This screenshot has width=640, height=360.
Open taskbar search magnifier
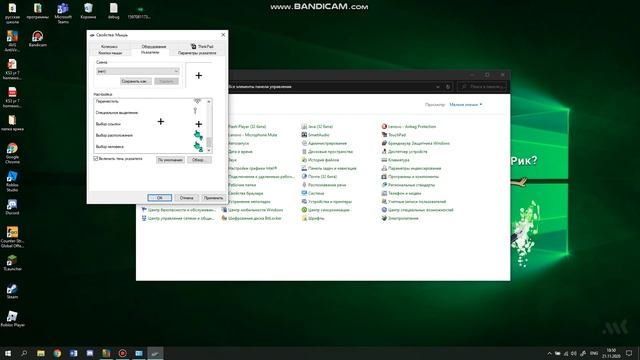pos(24,353)
